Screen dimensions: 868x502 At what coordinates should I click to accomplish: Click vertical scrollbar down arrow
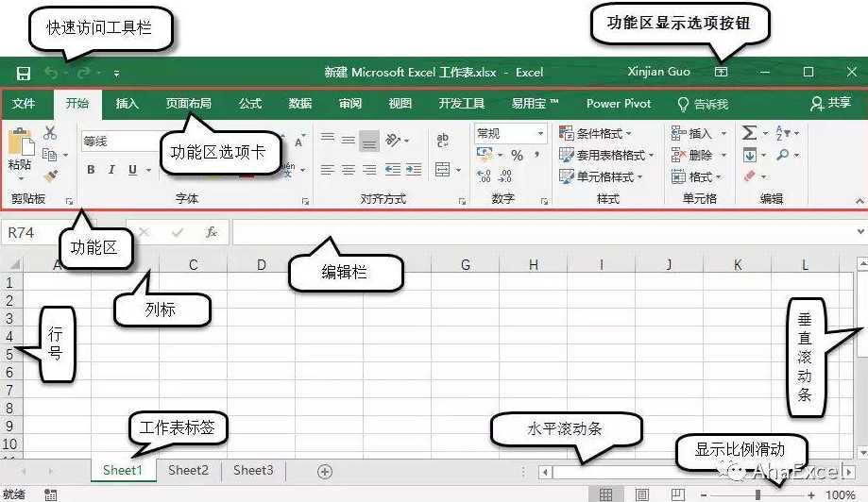click(x=862, y=453)
